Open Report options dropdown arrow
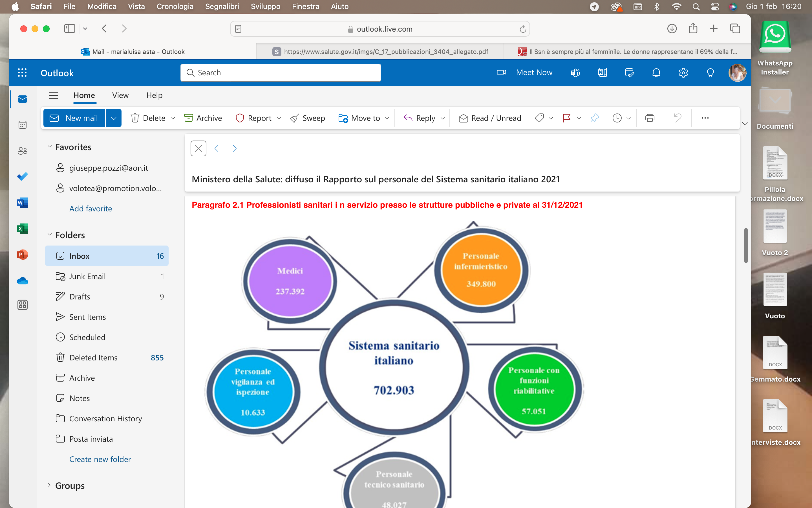Viewport: 812px width, 508px height. coord(279,118)
